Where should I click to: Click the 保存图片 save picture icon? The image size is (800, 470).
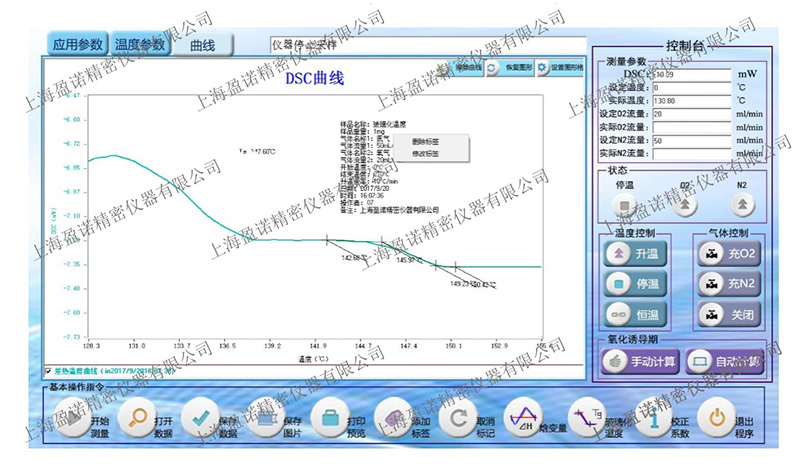click(x=263, y=421)
